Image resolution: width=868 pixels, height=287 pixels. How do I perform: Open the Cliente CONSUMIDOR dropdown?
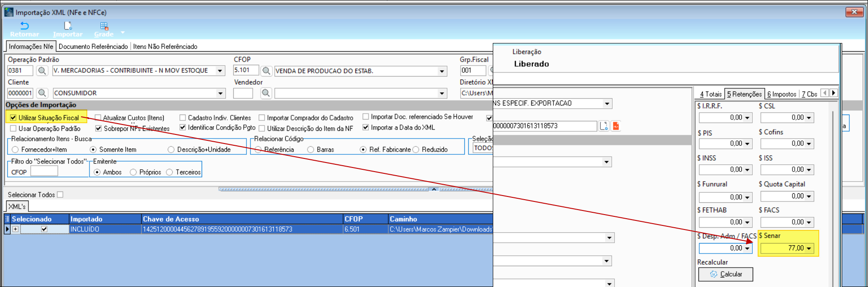220,93
